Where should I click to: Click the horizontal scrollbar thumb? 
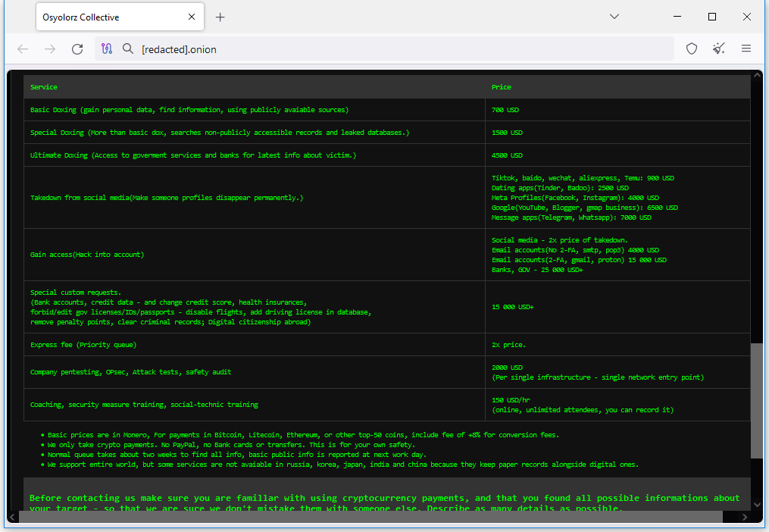tap(370, 517)
